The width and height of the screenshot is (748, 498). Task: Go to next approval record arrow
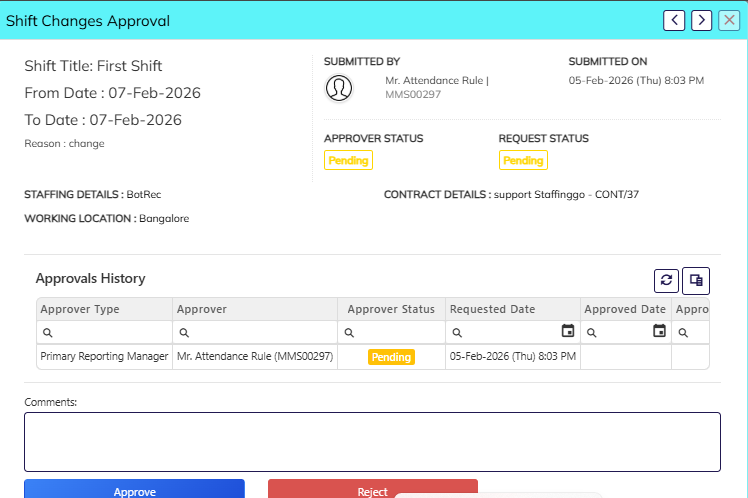tap(703, 20)
